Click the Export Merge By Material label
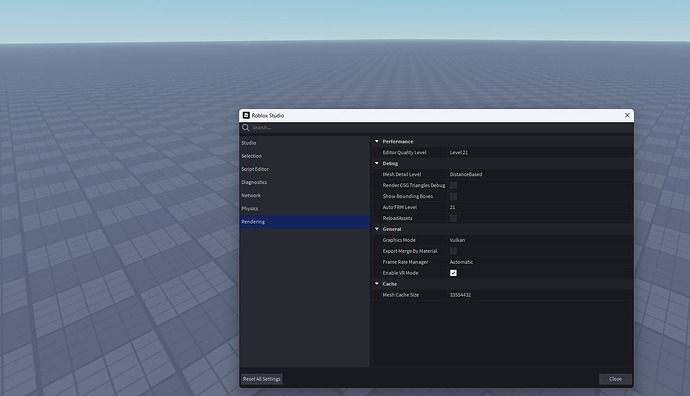This screenshot has height=396, width=690. pos(410,251)
